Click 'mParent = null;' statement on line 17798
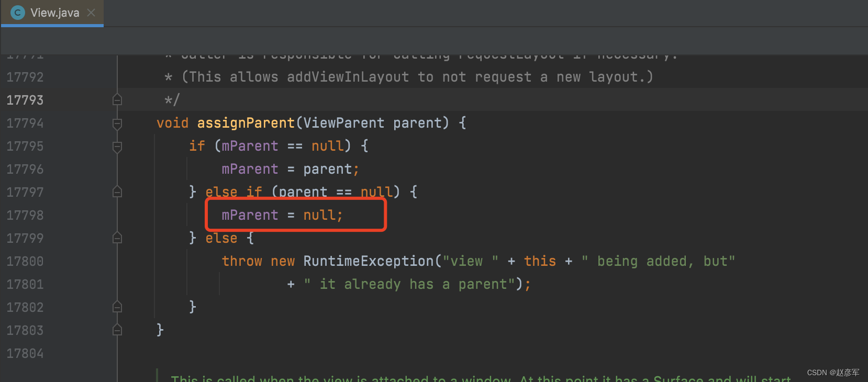868x382 pixels. pos(282,215)
